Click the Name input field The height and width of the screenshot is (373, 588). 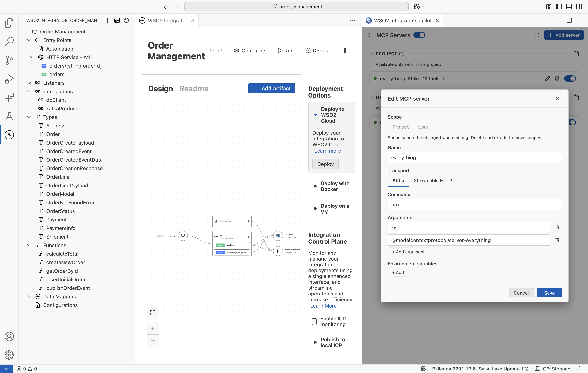[474, 157]
